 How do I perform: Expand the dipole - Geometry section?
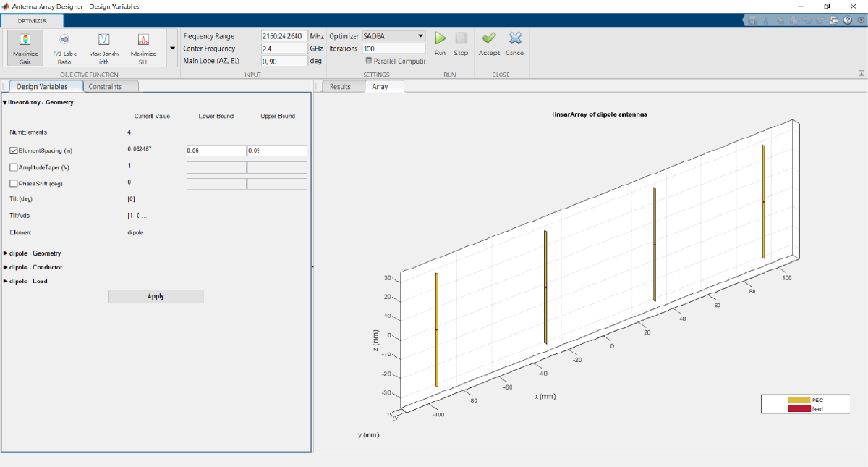pyautogui.click(x=6, y=253)
